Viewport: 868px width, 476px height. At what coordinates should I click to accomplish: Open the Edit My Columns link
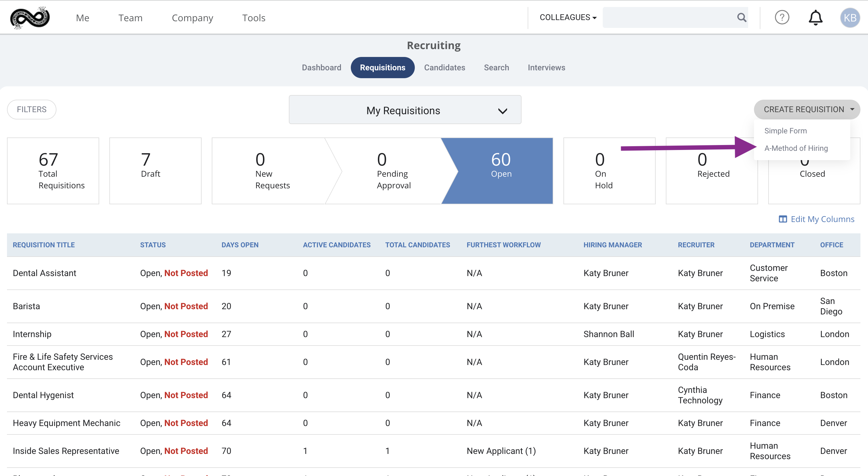click(x=823, y=219)
